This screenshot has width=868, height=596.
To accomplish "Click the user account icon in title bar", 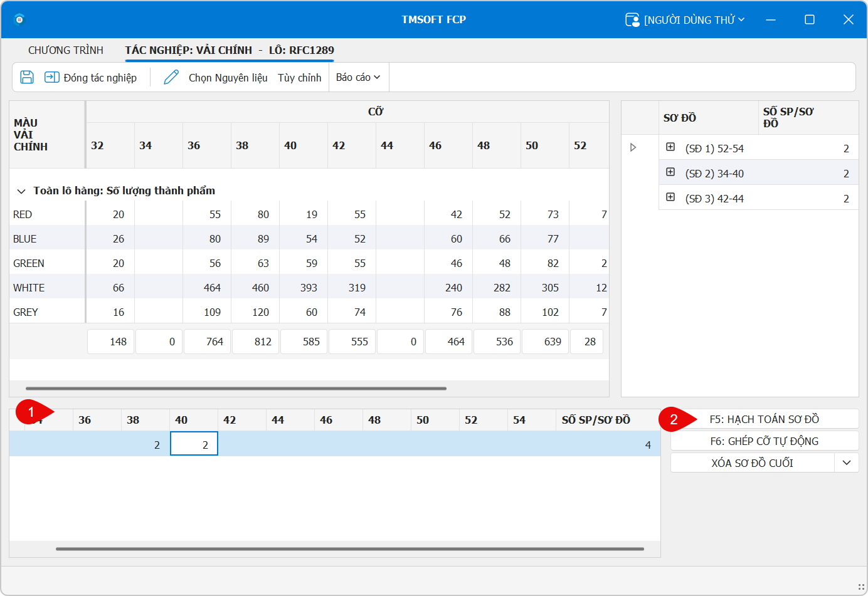I will tap(632, 20).
